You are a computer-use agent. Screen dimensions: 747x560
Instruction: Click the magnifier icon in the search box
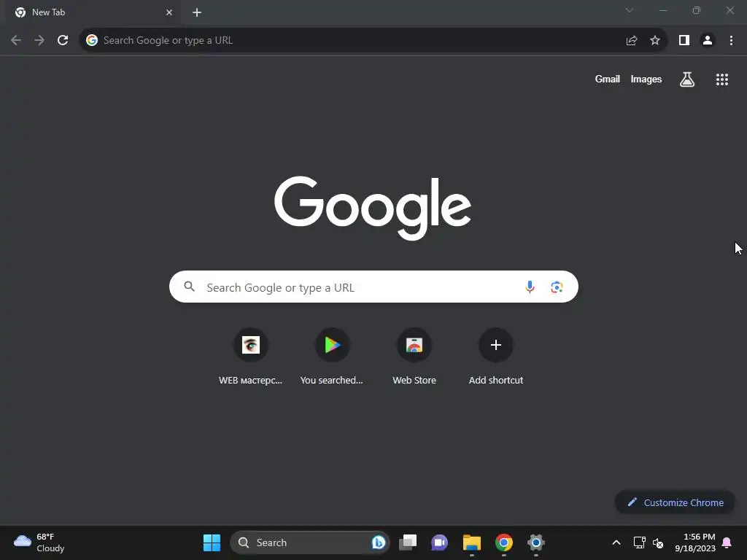190,287
